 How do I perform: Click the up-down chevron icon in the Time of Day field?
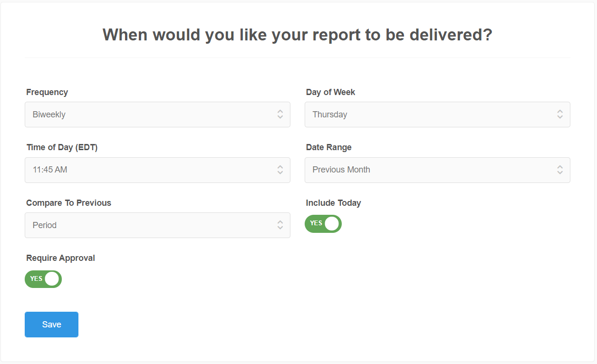pos(280,170)
